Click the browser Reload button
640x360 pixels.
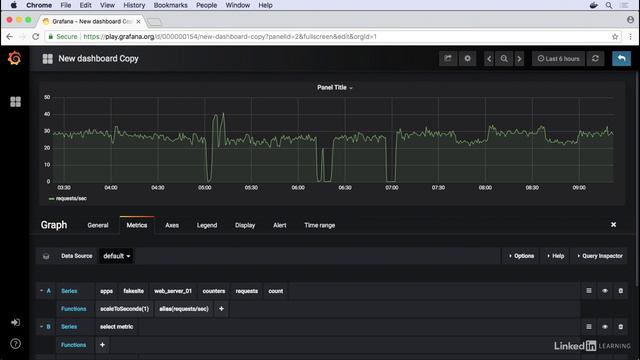coord(36,36)
